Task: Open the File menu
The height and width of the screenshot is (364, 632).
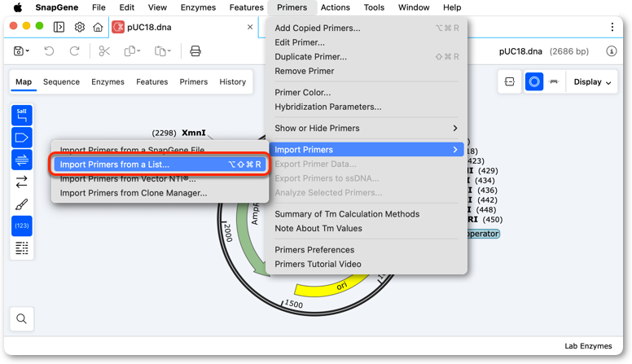Action: pyautogui.click(x=99, y=7)
